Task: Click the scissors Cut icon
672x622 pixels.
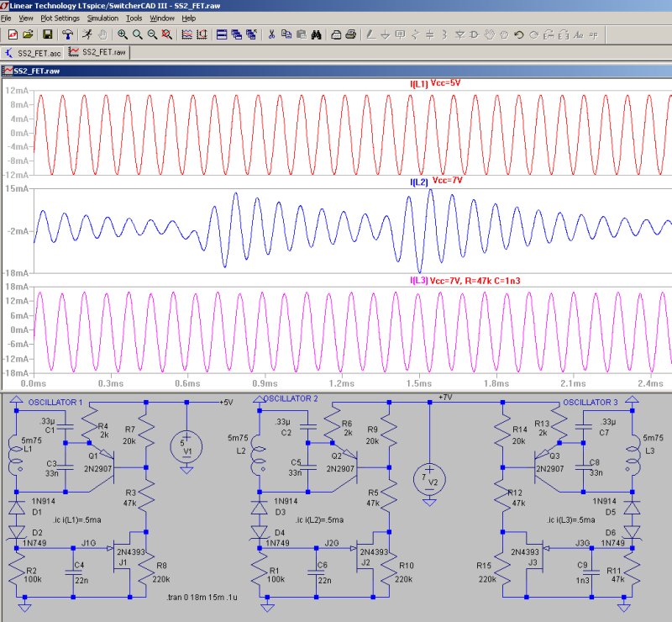Action: [271, 34]
